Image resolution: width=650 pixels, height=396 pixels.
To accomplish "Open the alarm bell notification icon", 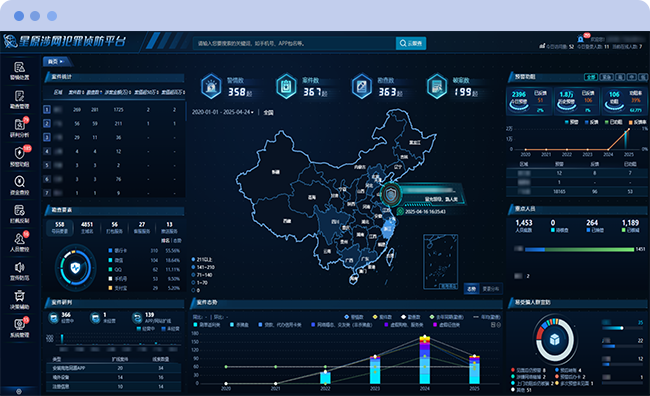I will (x=580, y=39).
